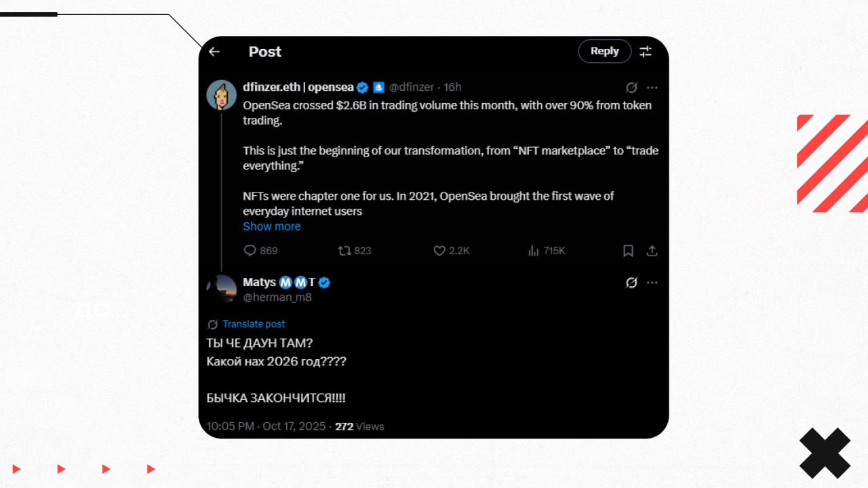Click Translate post link
The height and width of the screenshot is (488, 868).
pyautogui.click(x=254, y=324)
